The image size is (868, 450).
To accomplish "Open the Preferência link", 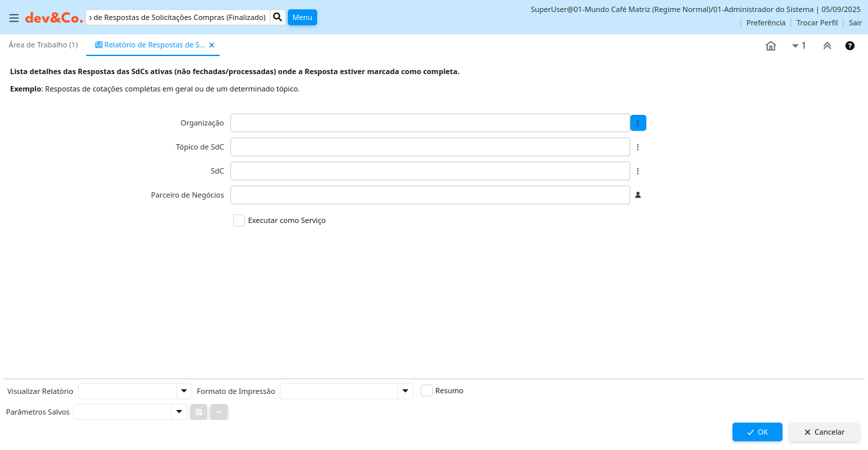I will point(765,23).
